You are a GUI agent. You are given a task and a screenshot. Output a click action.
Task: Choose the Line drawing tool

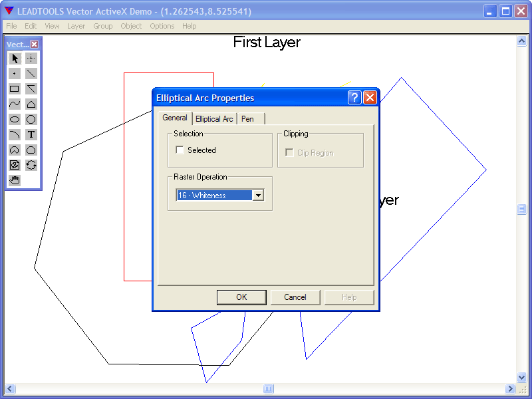tap(31, 74)
